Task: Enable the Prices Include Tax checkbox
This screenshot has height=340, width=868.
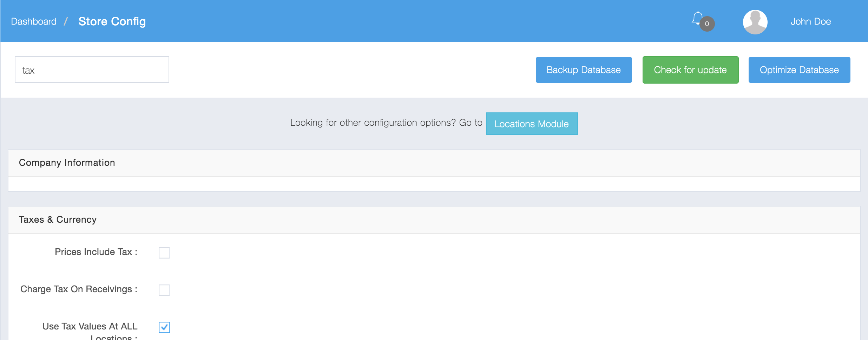Action: pyautogui.click(x=164, y=253)
